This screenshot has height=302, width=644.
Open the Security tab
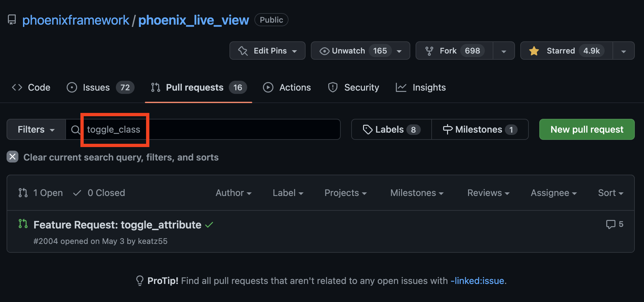354,87
